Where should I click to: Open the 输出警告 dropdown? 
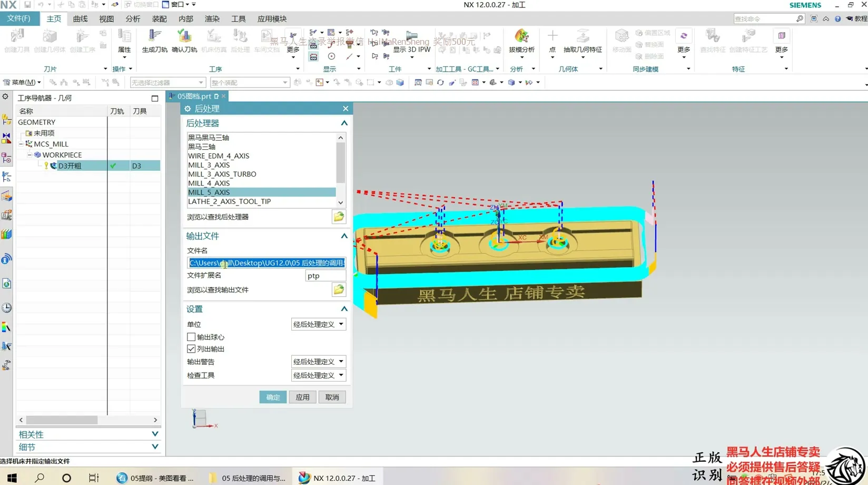pos(318,362)
